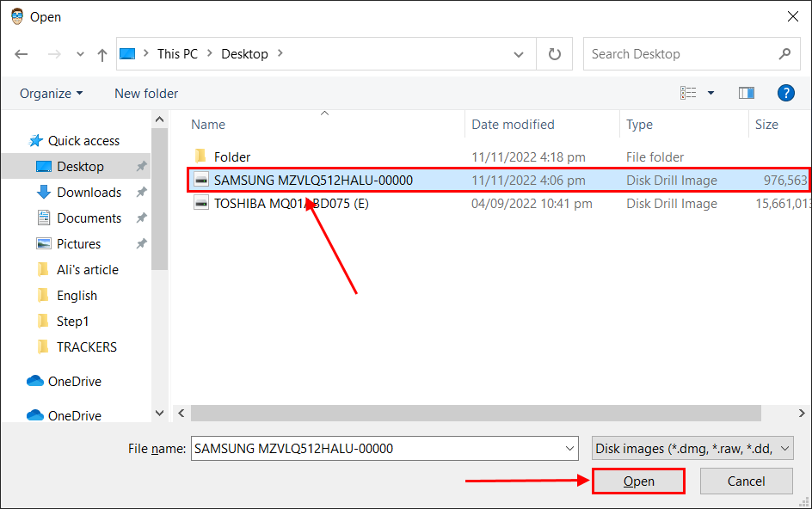Select Desktop in breadcrumb path
The image size is (812, 509).
(x=244, y=54)
